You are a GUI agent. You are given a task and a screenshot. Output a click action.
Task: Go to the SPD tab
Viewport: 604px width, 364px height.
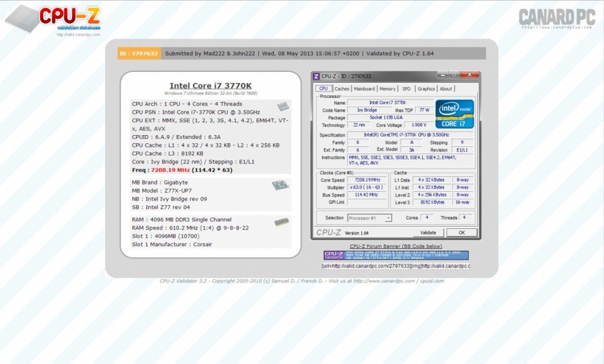pyautogui.click(x=406, y=89)
